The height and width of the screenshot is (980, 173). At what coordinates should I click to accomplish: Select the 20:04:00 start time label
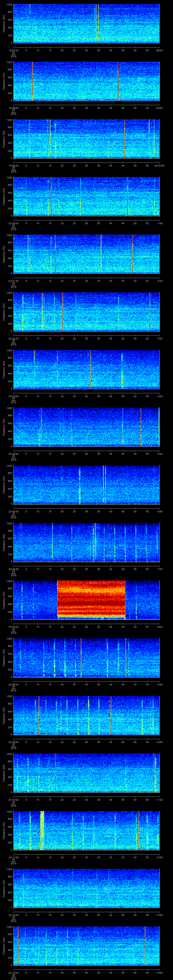point(13,454)
